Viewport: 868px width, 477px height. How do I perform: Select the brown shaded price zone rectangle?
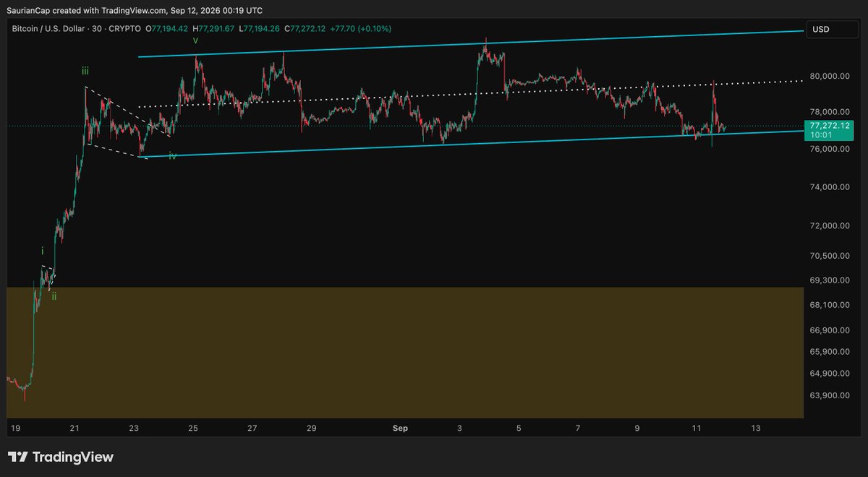tap(405, 353)
